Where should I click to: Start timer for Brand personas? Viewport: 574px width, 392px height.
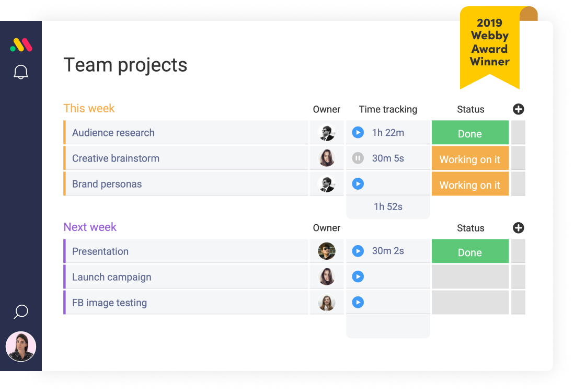(x=358, y=184)
